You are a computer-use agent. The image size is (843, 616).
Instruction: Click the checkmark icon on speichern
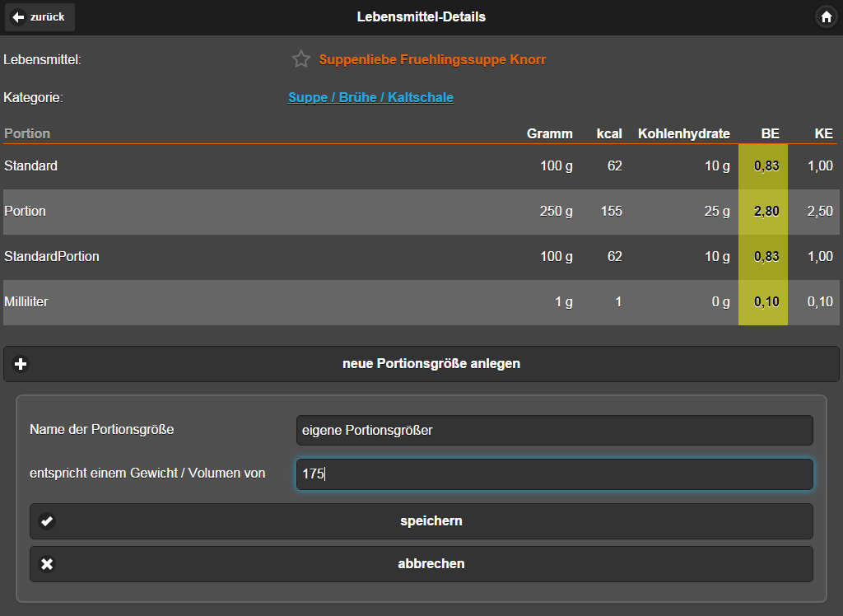point(47,521)
